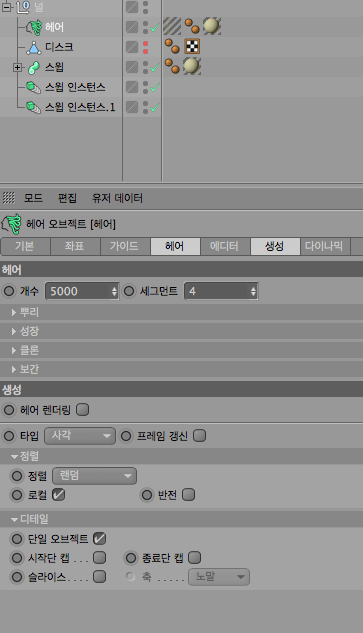
Task: Open the 유저 데이터 menu
Action: pyautogui.click(x=117, y=198)
